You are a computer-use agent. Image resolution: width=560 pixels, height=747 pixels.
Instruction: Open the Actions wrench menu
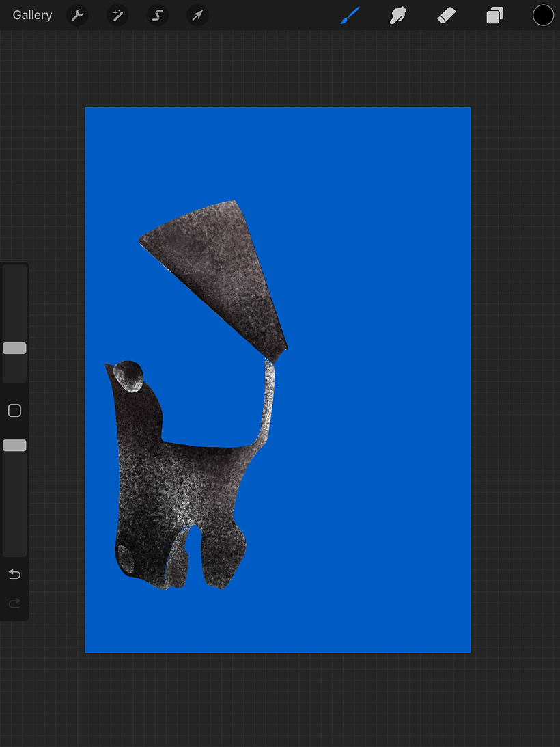[78, 15]
